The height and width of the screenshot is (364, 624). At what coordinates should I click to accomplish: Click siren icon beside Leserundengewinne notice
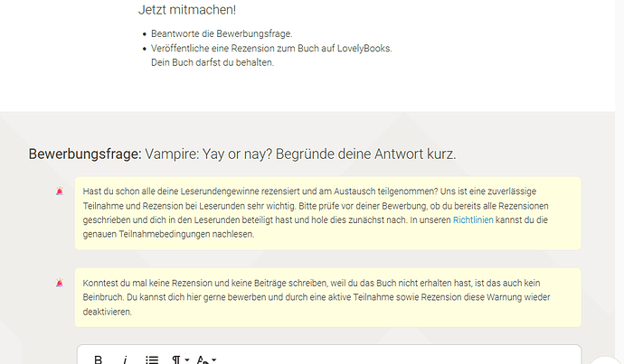coord(60,191)
